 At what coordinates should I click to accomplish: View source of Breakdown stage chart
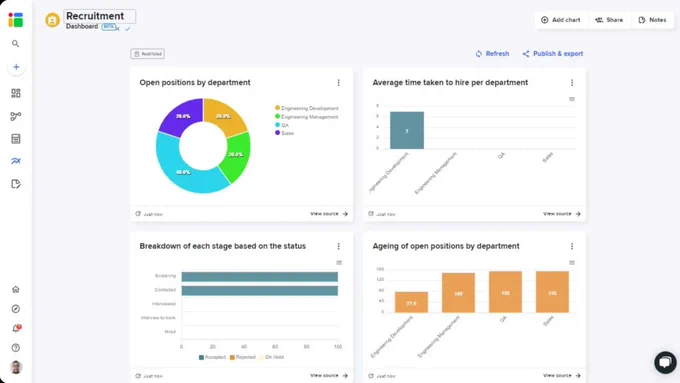pos(329,376)
